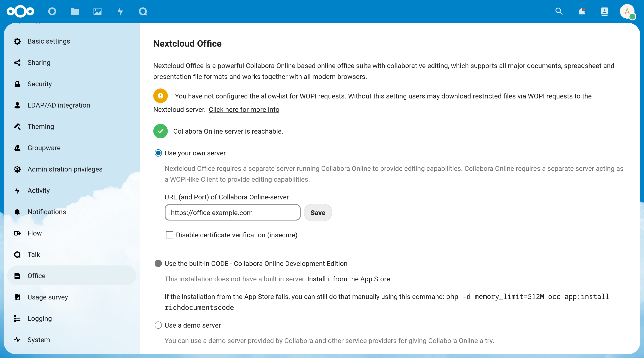Select the Use the built-in CODE radio button
This screenshot has width=644, height=358.
tap(158, 263)
